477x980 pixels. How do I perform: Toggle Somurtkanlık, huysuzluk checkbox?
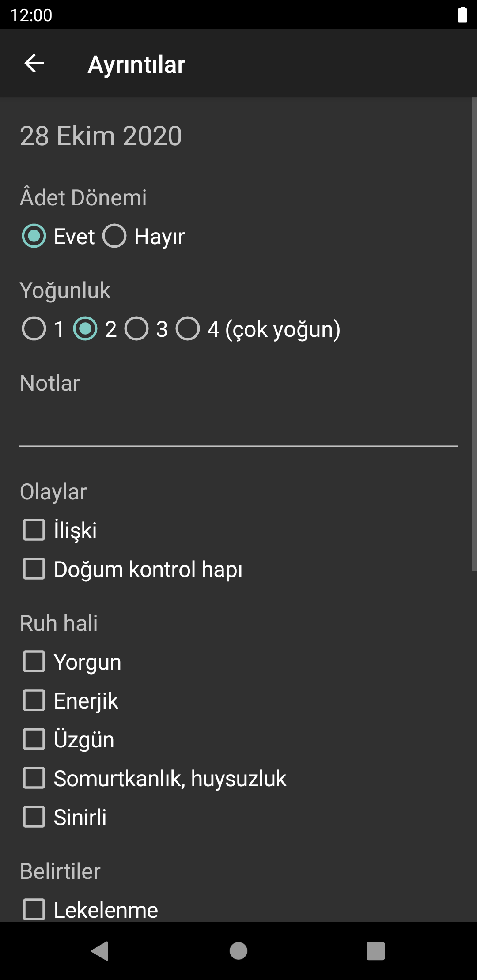tap(34, 778)
